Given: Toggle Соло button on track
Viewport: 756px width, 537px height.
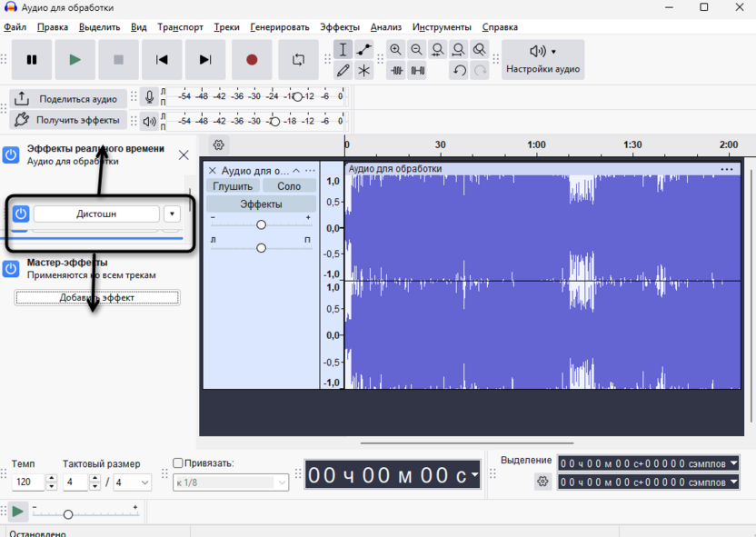Looking at the screenshot, I should [289, 186].
